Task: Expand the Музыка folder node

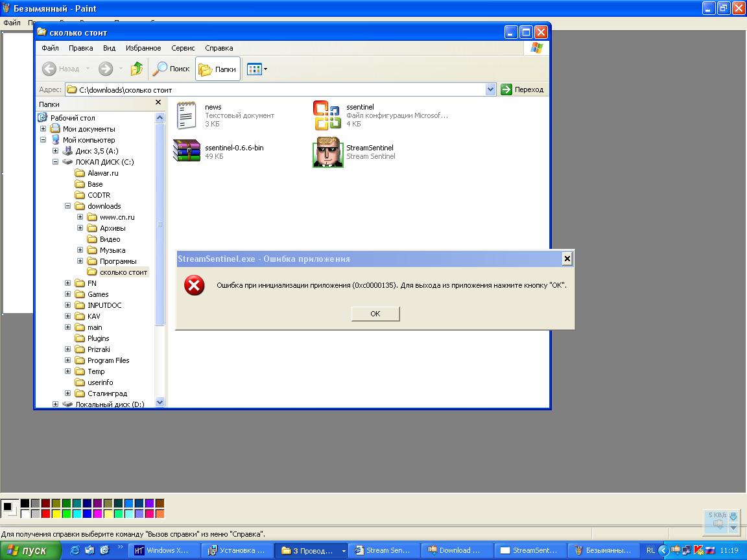Action: pos(80,250)
